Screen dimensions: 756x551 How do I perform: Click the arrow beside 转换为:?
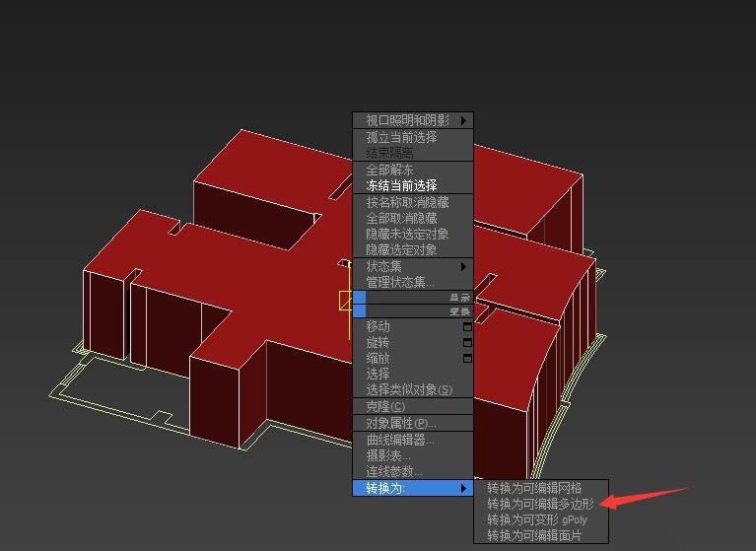pos(463,488)
